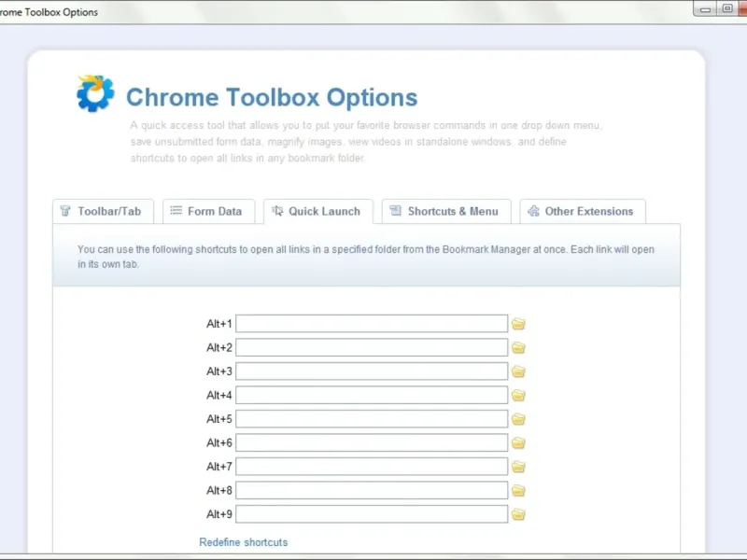
Task: Focus the Alt+7 folder input field
Action: pyautogui.click(x=372, y=466)
